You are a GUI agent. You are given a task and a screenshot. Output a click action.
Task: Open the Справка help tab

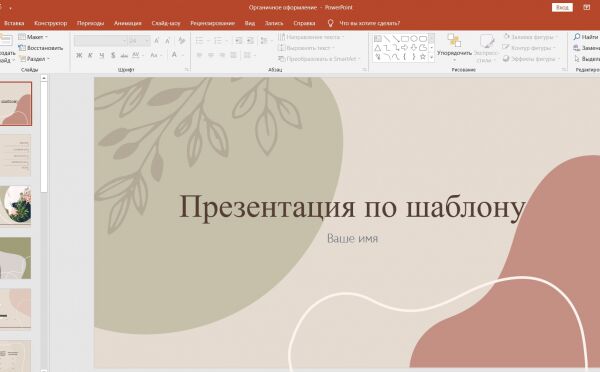304,23
